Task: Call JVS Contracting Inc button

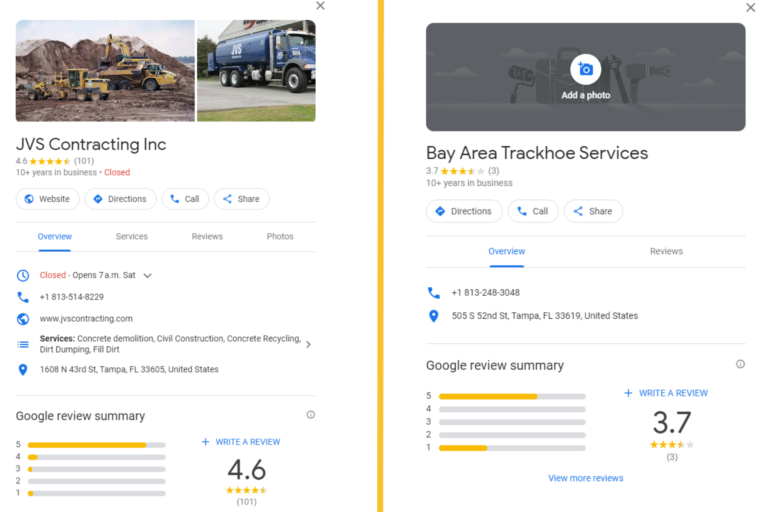Action: coord(185,199)
